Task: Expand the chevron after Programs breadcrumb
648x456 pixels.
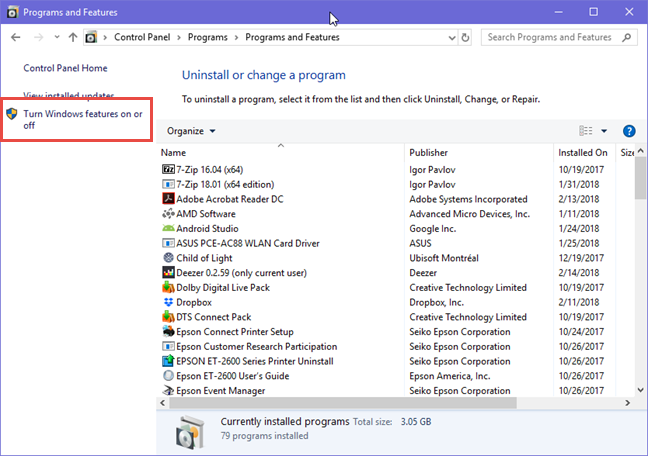Action: [236, 38]
